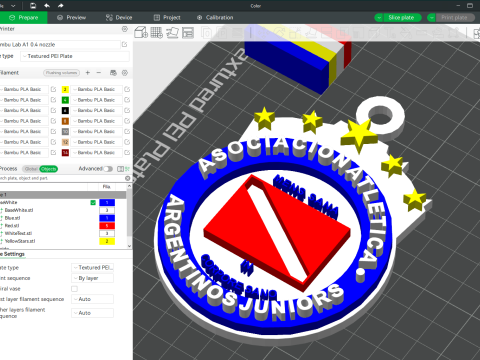Screen dimensions: 480x360
Task: Switch to the Prepare tab
Action: coord(24,18)
